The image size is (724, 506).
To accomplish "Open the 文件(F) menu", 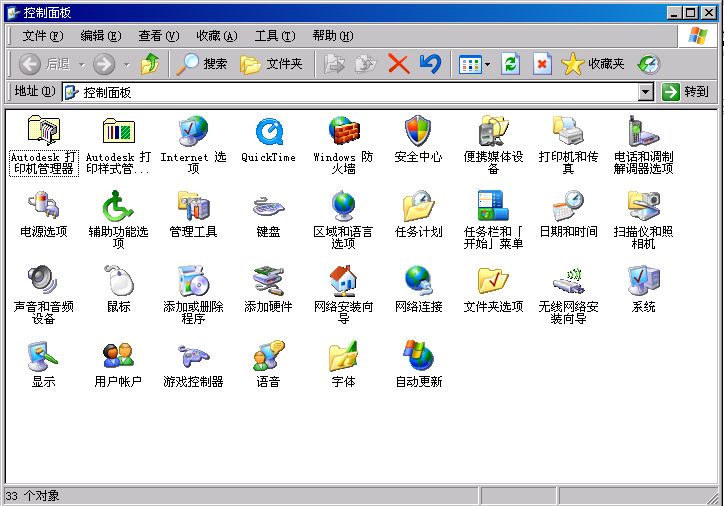I will coord(42,36).
